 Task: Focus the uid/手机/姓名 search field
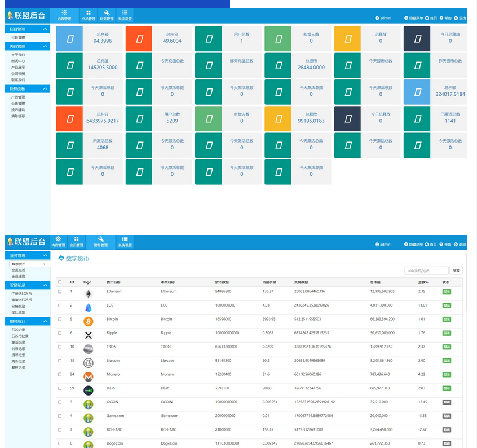(x=426, y=270)
